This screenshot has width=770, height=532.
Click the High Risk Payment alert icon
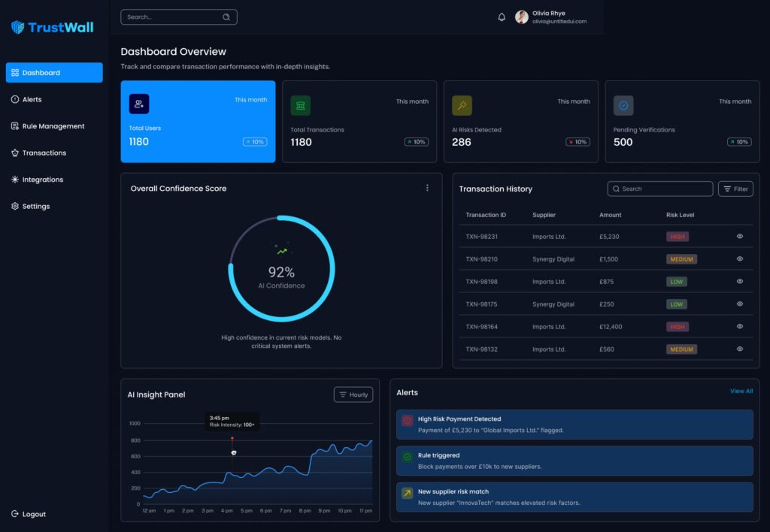[x=408, y=421]
